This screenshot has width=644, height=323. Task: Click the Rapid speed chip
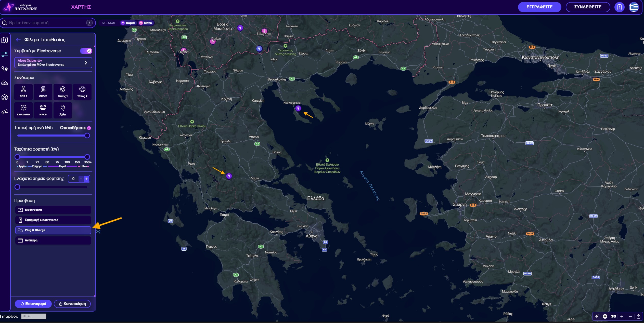click(x=128, y=23)
